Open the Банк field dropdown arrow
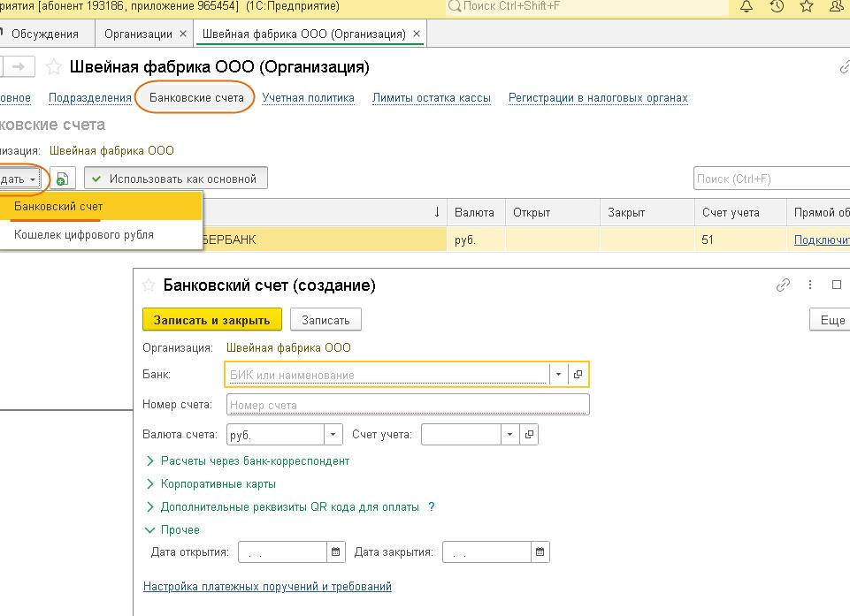The image size is (850, 616). click(558, 375)
